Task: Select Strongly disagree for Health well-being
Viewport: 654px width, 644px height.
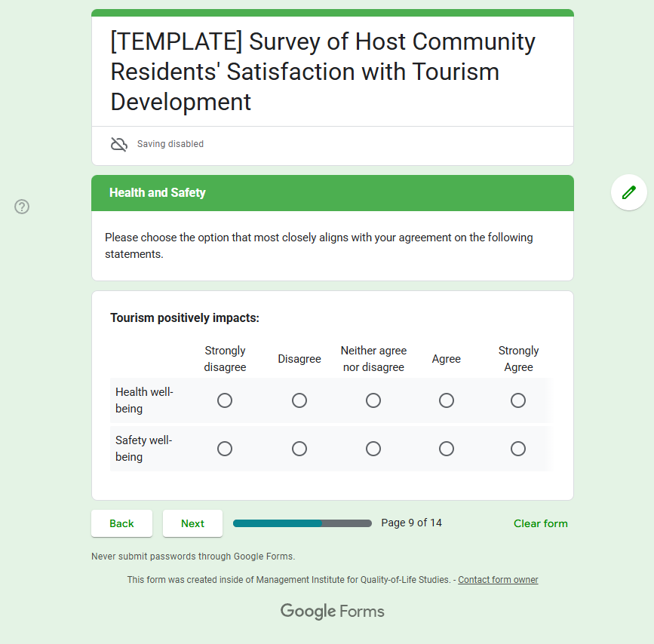Action: (225, 400)
